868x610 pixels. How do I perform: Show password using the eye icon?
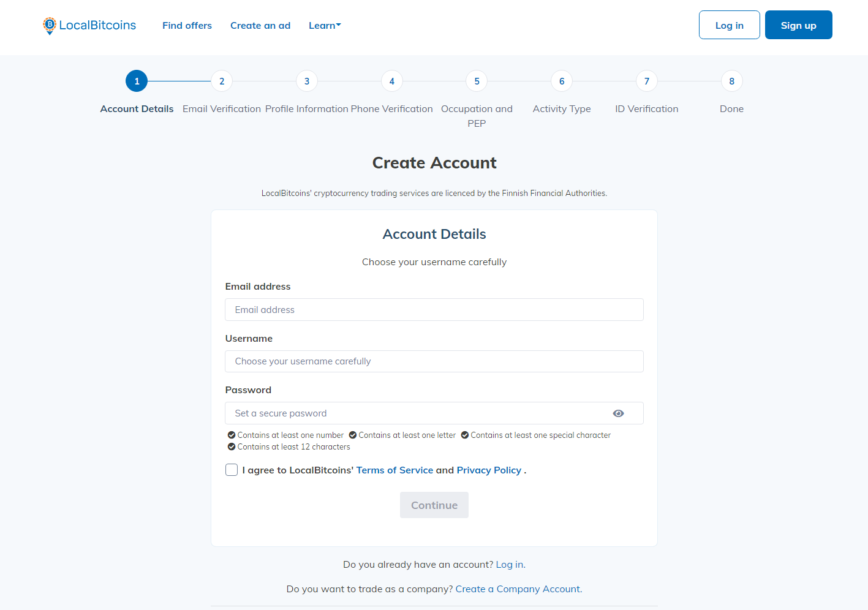[619, 413]
